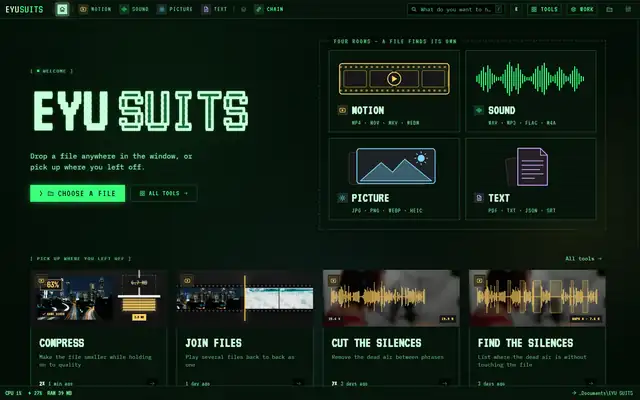Go to the Home icon in top bar

coord(62,9)
